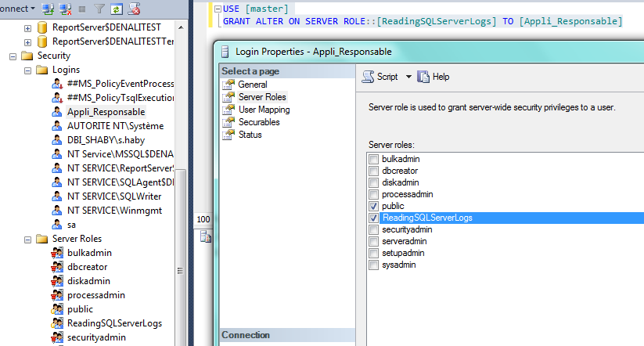The width and height of the screenshot is (644, 346).
Task: Click the sa login icon
Action: tap(57, 225)
